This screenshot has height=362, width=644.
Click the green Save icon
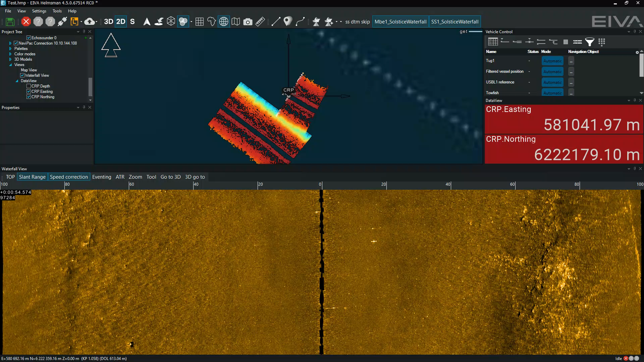pos(10,22)
